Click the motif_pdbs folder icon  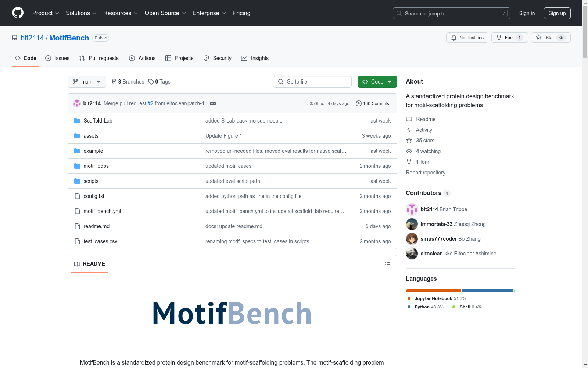point(77,166)
